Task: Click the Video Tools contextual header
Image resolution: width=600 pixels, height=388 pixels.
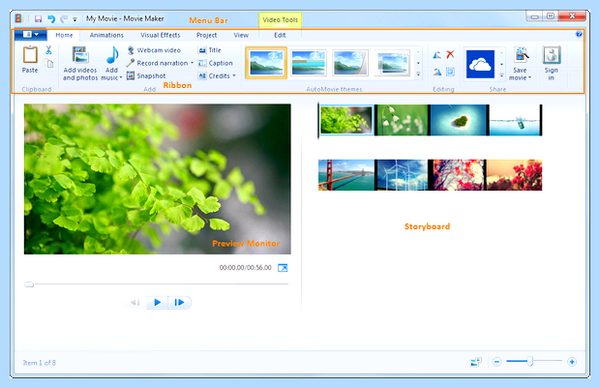Action: [280, 20]
